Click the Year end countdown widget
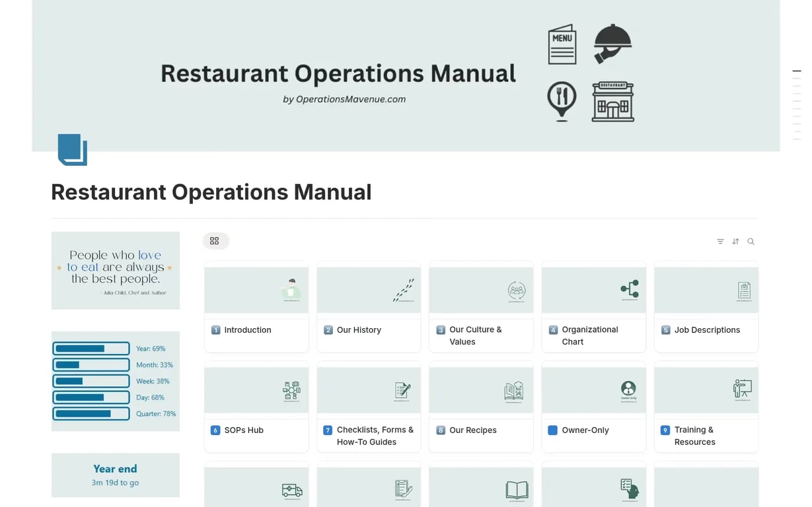This screenshot has height=507, width=812. 116,475
